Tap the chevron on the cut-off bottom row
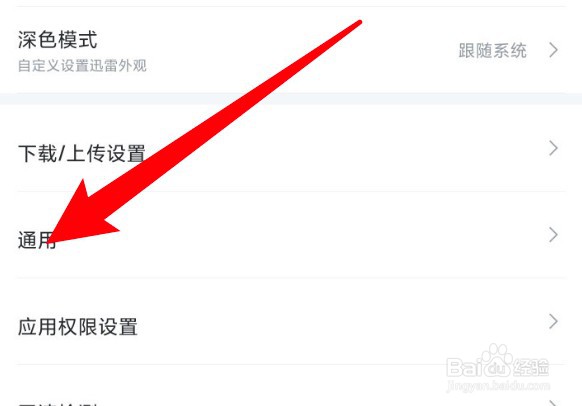582x406 pixels. point(553,403)
